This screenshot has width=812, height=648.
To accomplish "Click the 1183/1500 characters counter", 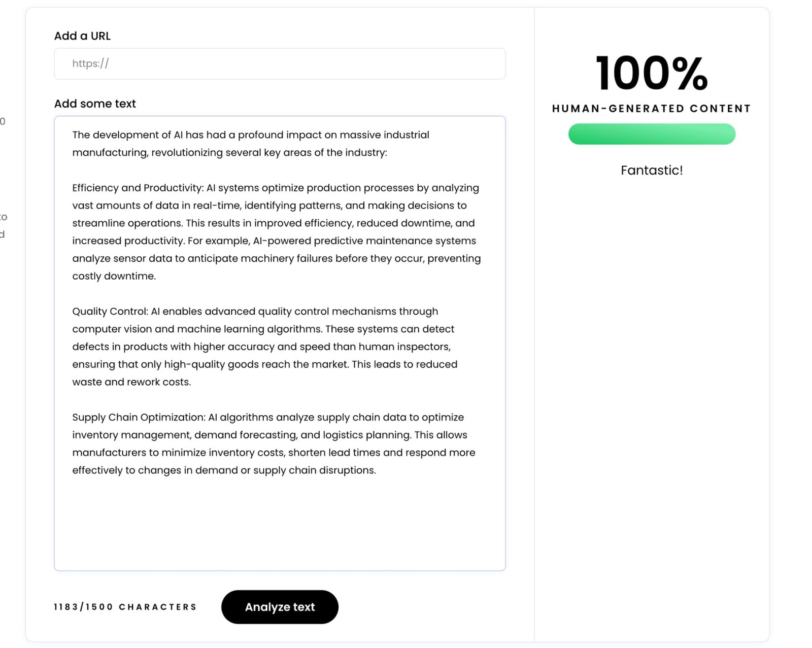I will 125,607.
